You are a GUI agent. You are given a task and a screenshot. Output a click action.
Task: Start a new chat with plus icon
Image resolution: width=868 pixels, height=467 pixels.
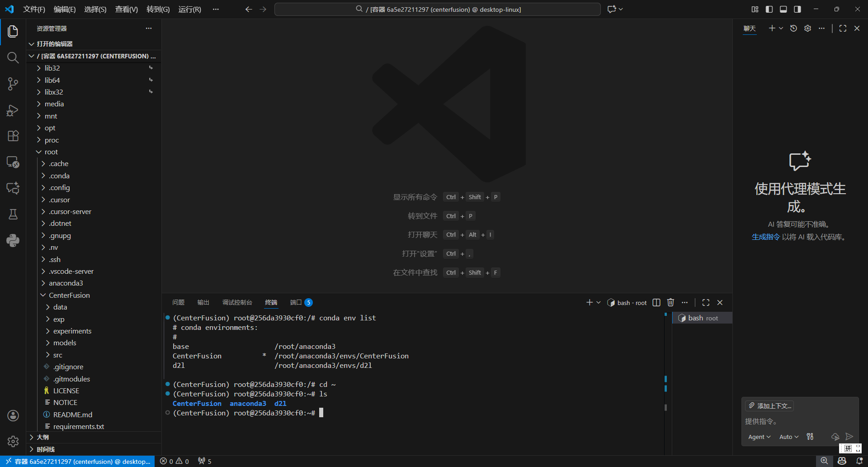(772, 28)
